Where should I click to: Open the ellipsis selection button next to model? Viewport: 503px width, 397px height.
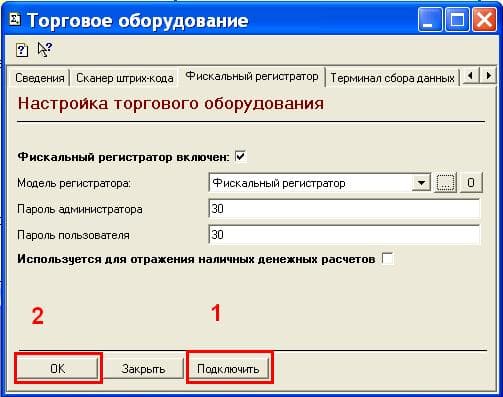pos(445,183)
